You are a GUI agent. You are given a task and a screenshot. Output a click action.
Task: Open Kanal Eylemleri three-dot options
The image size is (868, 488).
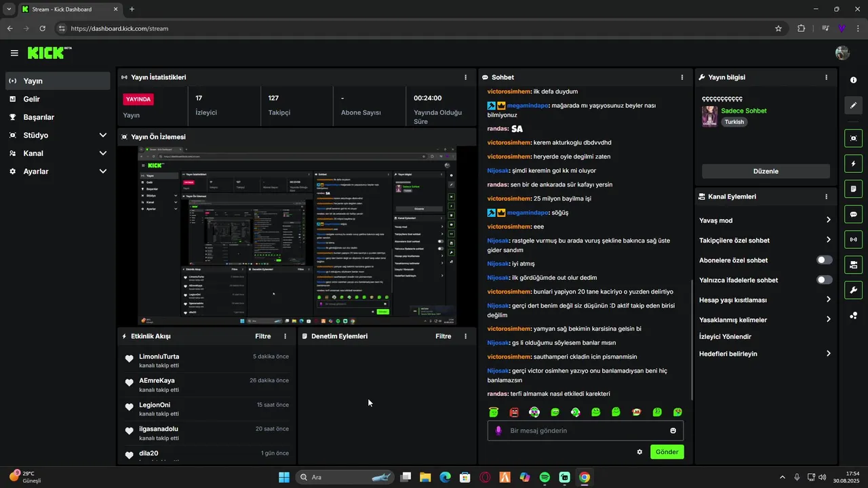[x=826, y=197]
